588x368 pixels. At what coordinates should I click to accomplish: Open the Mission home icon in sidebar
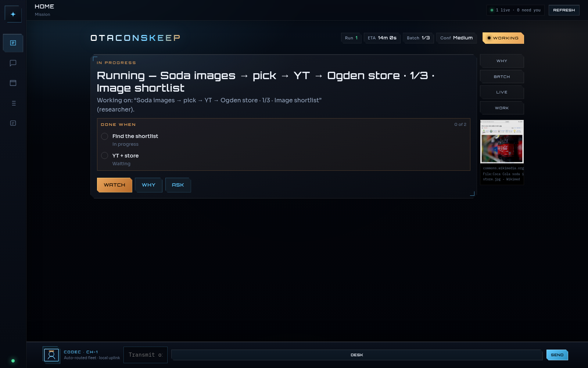click(x=13, y=43)
